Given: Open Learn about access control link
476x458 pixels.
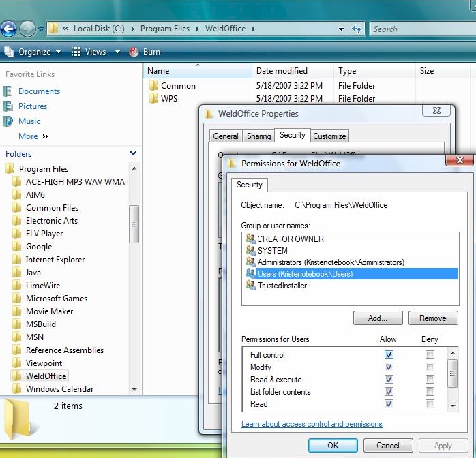Looking at the screenshot, I should (x=312, y=424).
